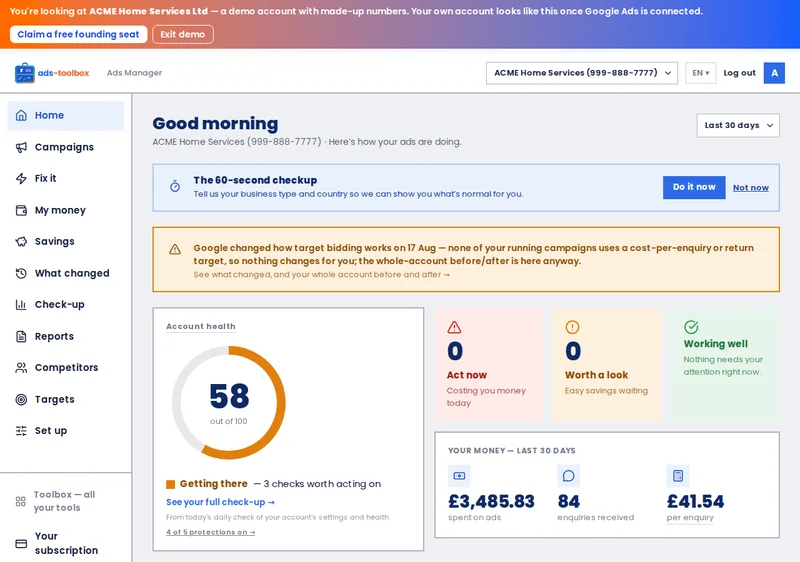Go to Home in the sidebar
This screenshot has width=800, height=562.
66,115
